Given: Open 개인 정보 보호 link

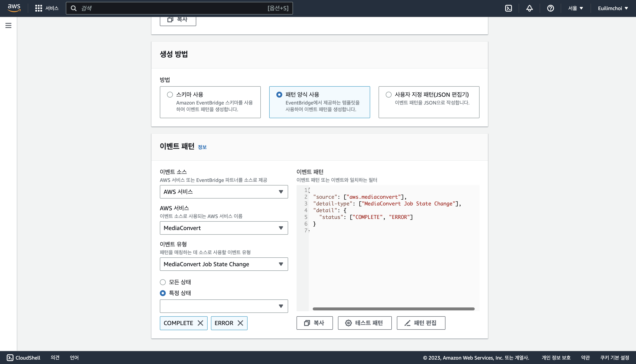Looking at the screenshot, I should coord(556,357).
